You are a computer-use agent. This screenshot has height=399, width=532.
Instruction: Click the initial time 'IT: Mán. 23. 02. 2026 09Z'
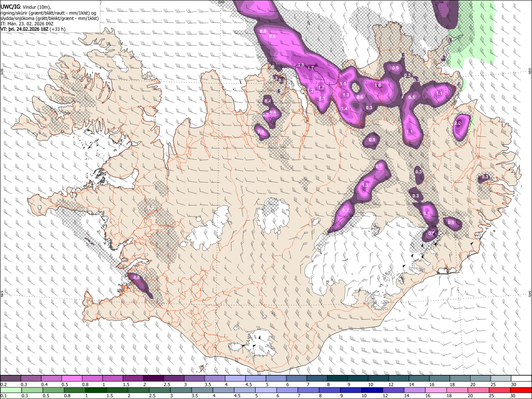click(27, 24)
